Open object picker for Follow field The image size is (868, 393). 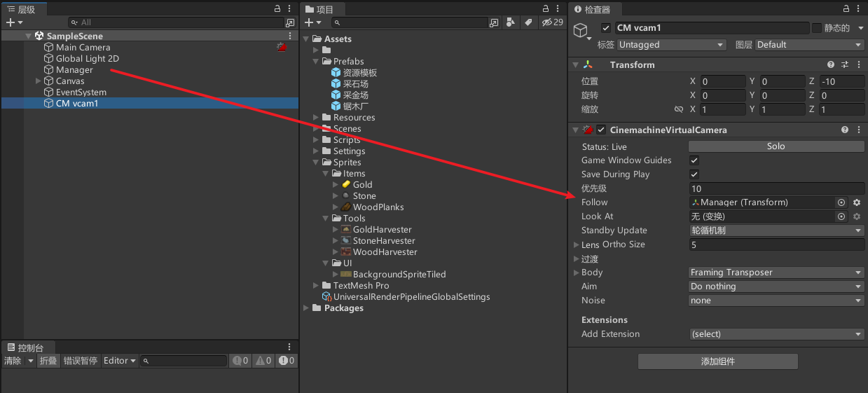point(842,202)
